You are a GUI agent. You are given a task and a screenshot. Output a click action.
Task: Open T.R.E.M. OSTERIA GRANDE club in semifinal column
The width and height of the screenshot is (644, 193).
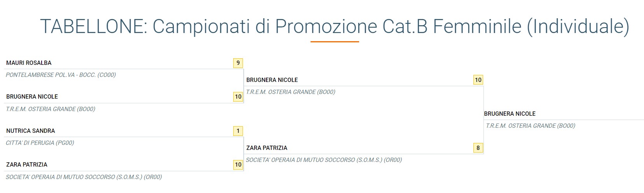tap(291, 92)
